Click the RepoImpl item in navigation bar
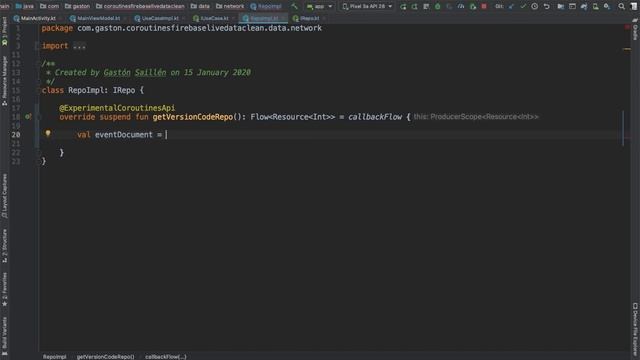This screenshot has width=640, height=360. tap(266, 6)
